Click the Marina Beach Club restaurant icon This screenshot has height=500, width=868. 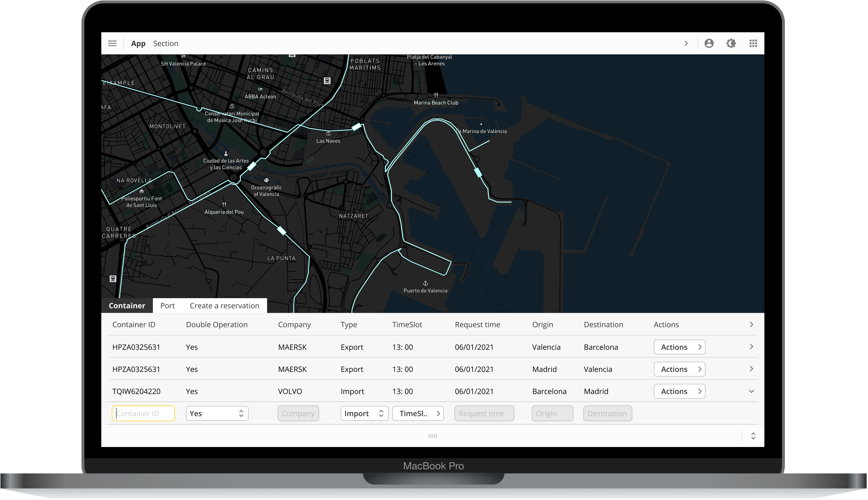[x=436, y=95]
